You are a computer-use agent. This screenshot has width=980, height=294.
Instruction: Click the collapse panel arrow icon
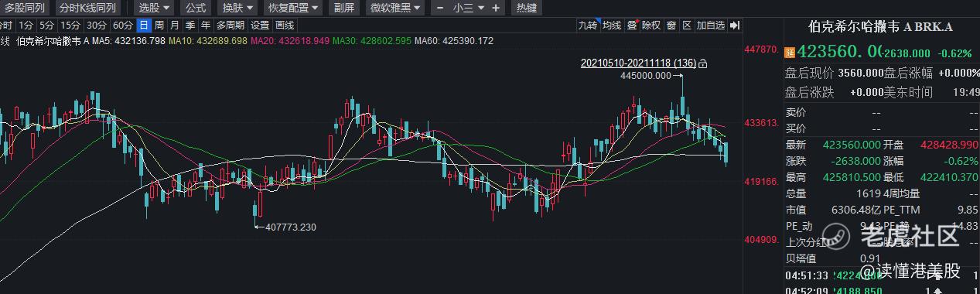734,26
